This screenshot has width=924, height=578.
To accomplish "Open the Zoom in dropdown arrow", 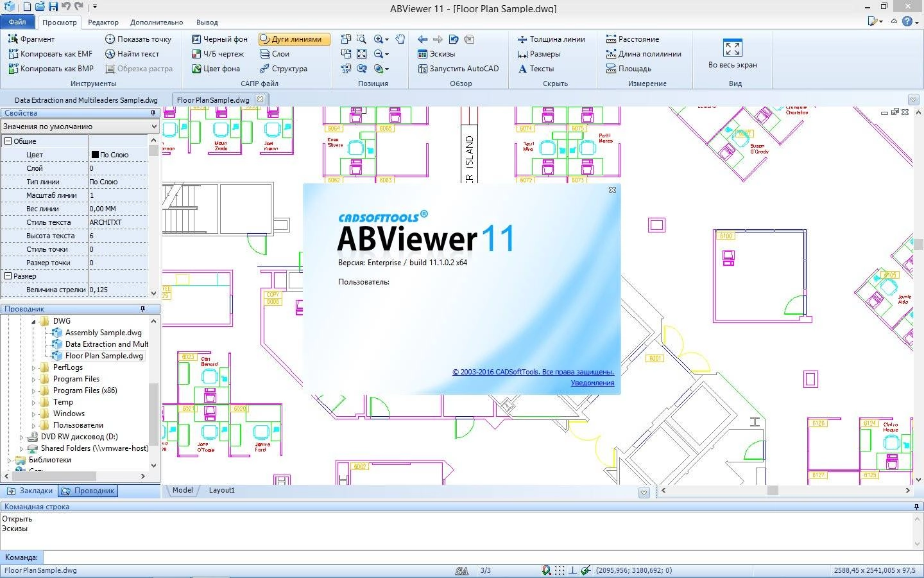I will 387,40.
